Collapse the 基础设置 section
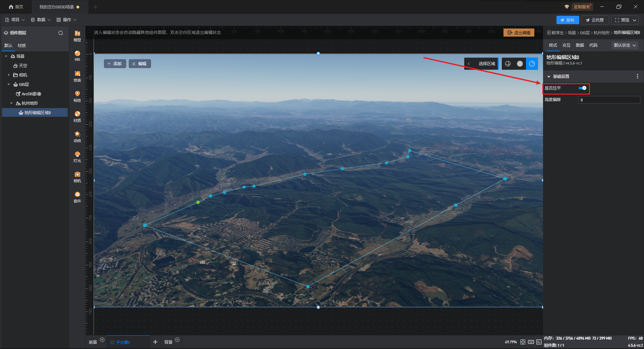This screenshot has width=644, height=349. (549, 77)
